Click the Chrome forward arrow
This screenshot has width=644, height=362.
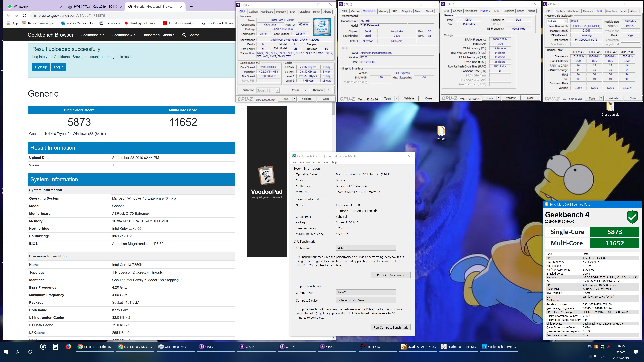(x=16, y=15)
